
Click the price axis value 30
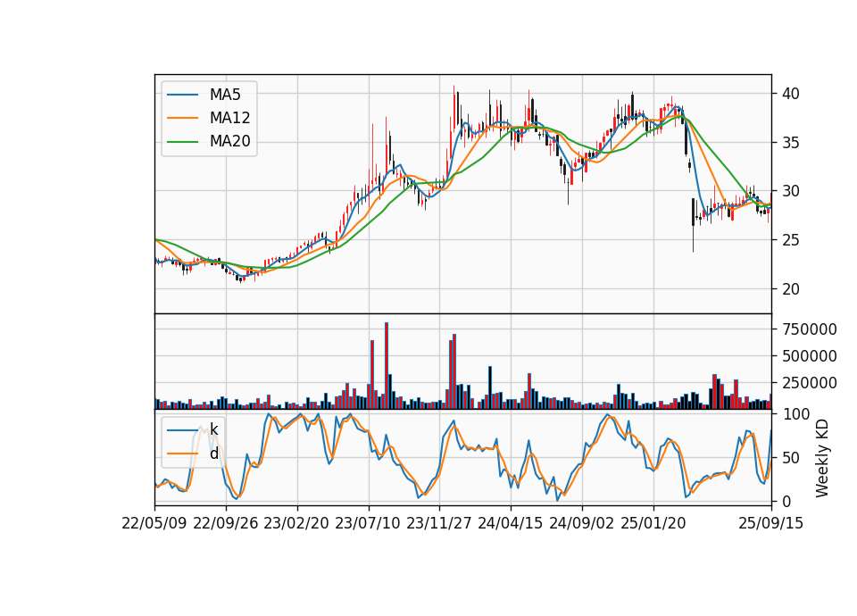click(x=790, y=192)
